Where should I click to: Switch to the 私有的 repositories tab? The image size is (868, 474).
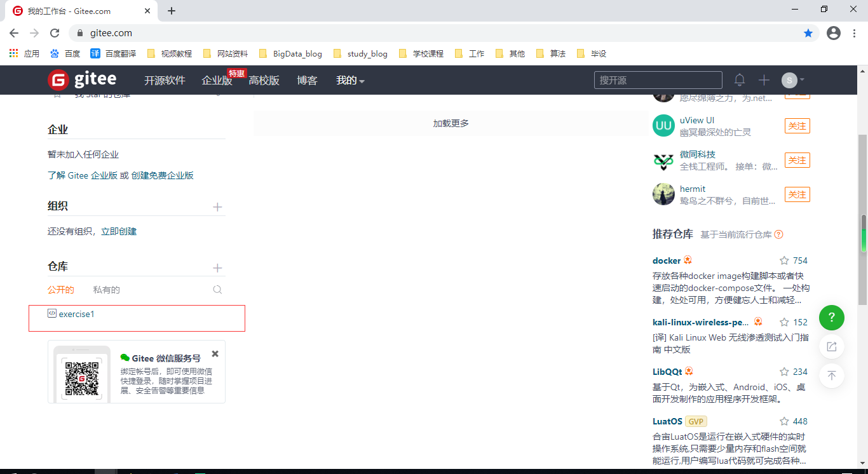pos(106,290)
